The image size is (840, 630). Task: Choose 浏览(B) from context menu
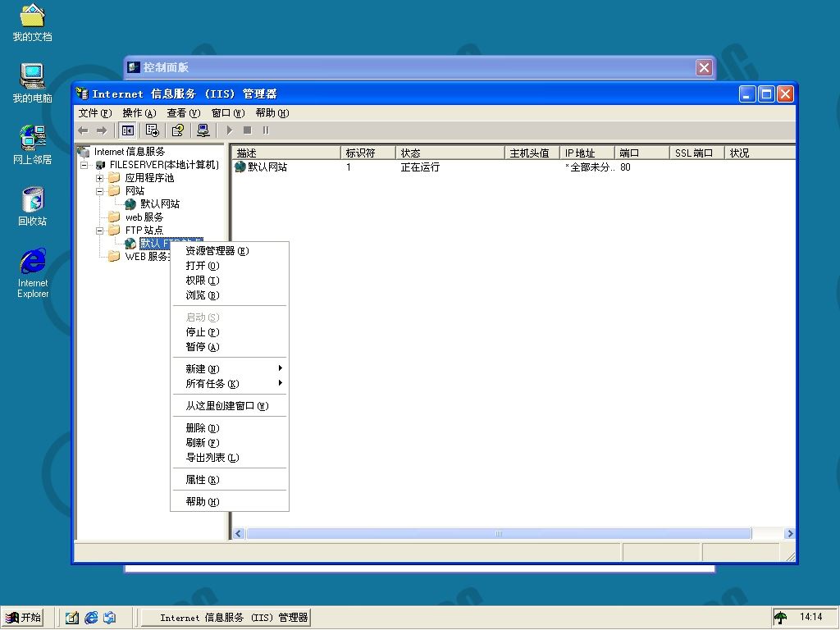pyautogui.click(x=230, y=295)
